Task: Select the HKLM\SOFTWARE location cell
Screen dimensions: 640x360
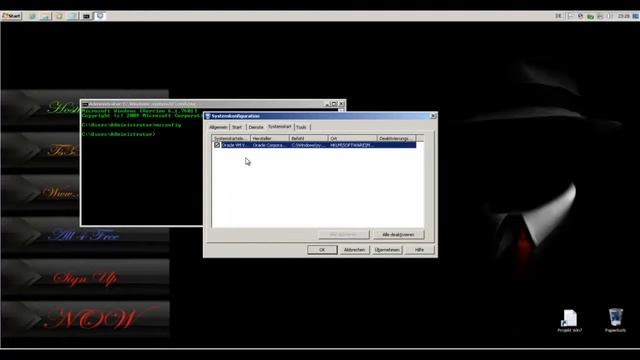Action: (353, 145)
